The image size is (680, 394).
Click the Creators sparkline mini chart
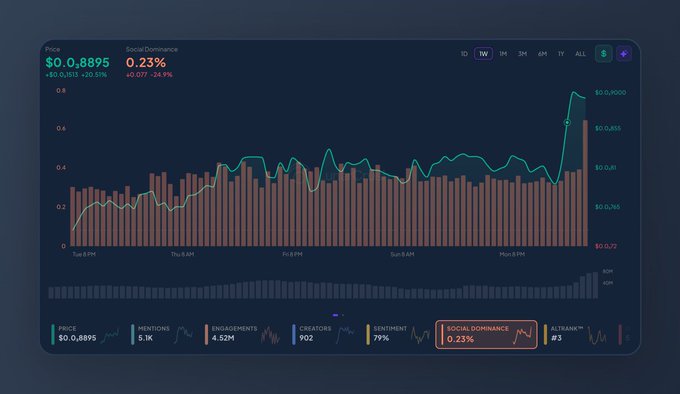tap(345, 335)
